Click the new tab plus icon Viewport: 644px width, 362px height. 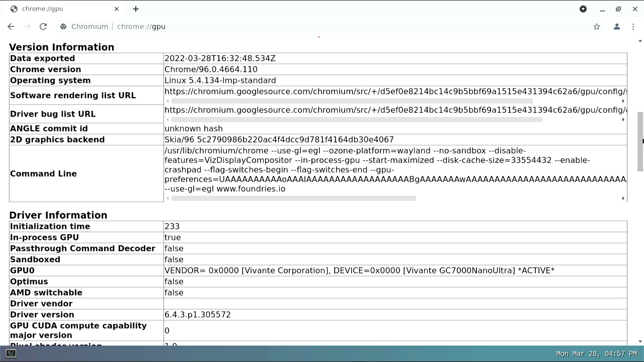(136, 9)
